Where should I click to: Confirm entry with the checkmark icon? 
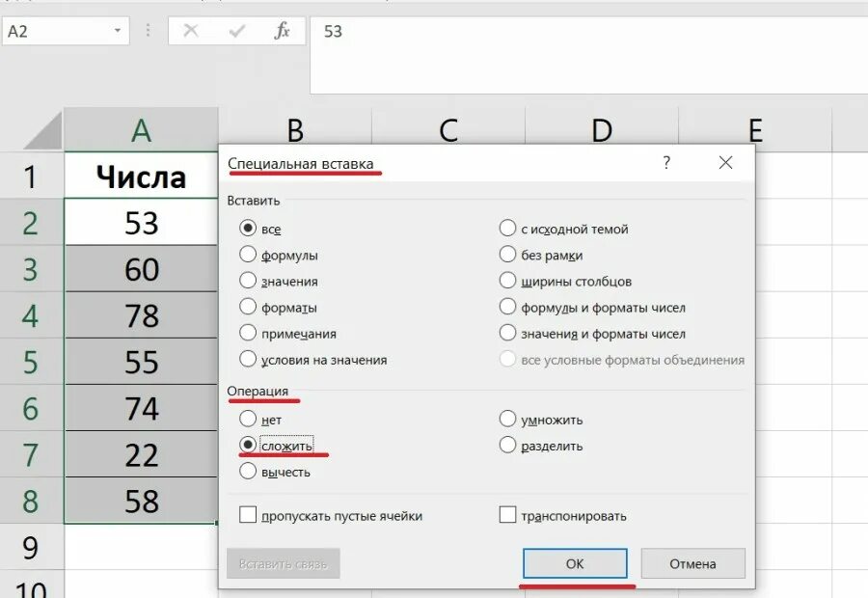click(237, 31)
